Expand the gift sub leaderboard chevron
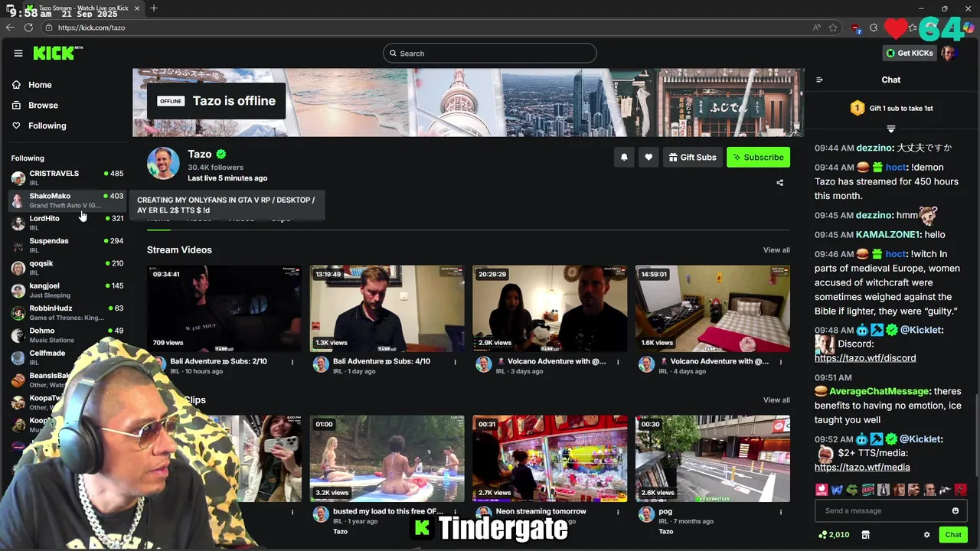This screenshot has width=980, height=551. pos(890,129)
